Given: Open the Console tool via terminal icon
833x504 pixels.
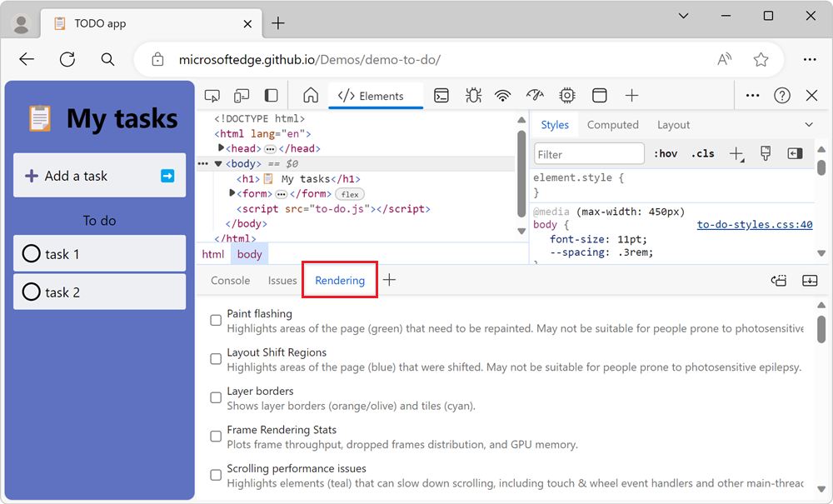Looking at the screenshot, I should [x=441, y=95].
